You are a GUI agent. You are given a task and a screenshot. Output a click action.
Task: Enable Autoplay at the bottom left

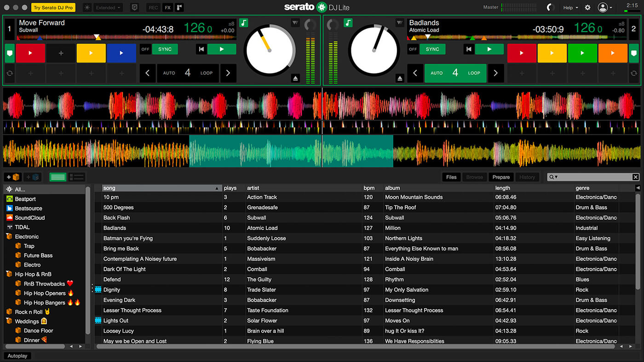point(17,356)
